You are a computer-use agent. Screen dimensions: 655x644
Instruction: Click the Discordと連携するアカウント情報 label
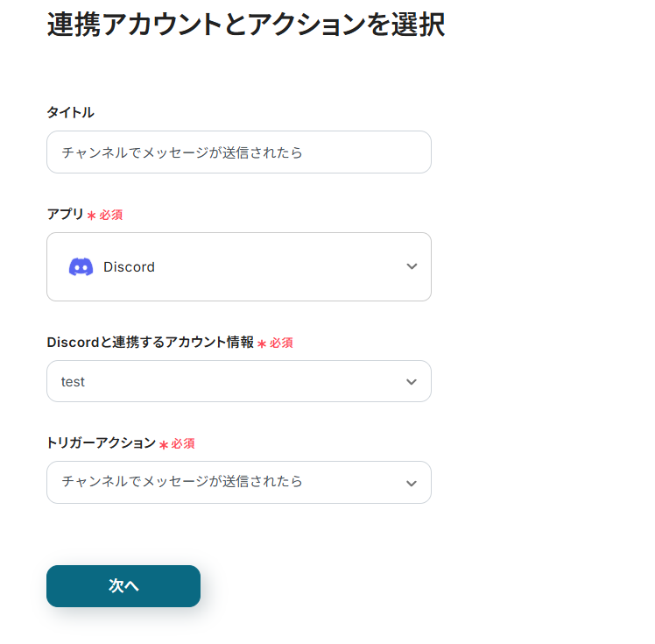click(150, 343)
